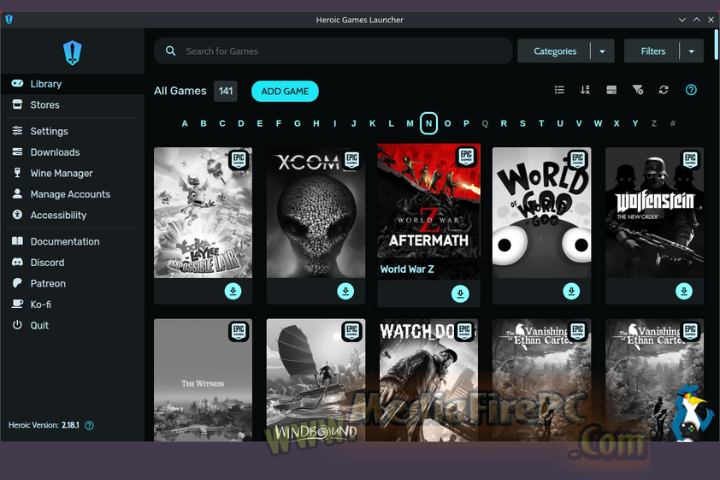Click the Heroic icon in title bar

(x=9, y=20)
